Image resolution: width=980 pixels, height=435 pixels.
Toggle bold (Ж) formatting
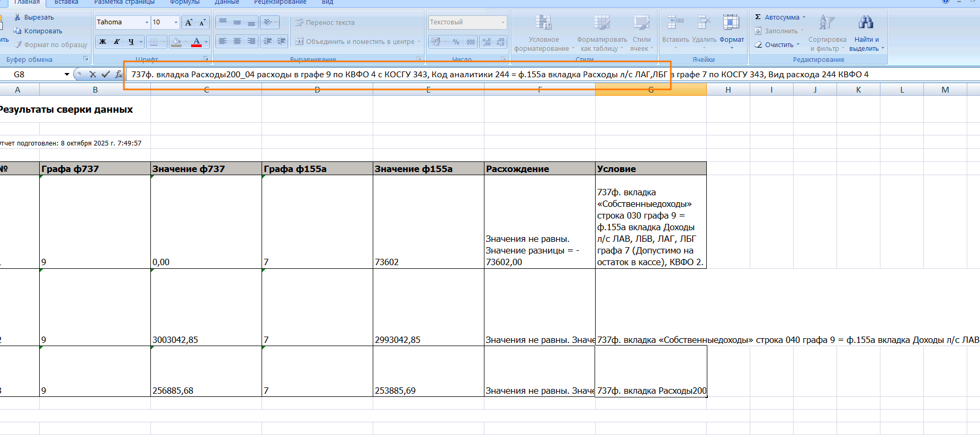103,42
